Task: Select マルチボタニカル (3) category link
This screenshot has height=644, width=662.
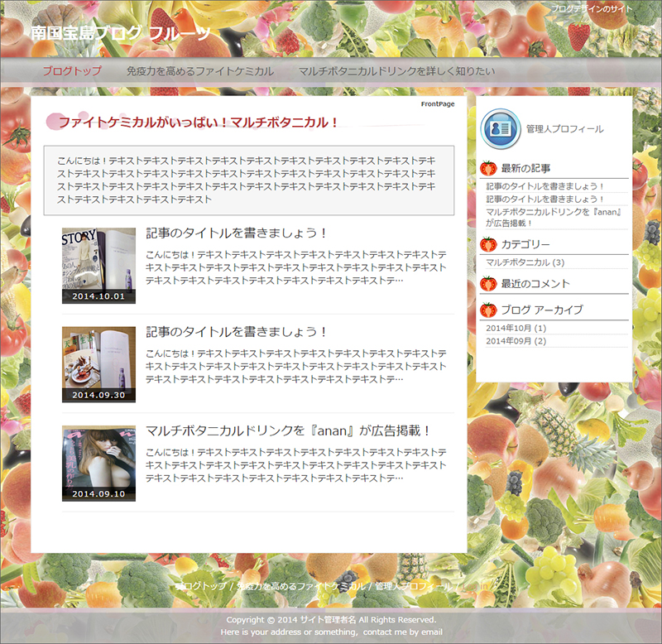Action: point(525,262)
